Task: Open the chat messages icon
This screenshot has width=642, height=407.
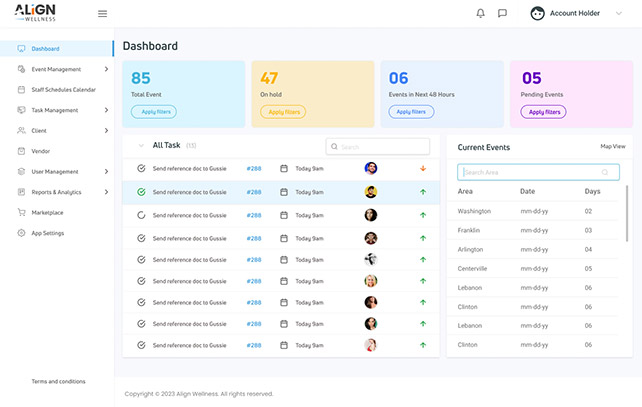Action: coord(502,14)
